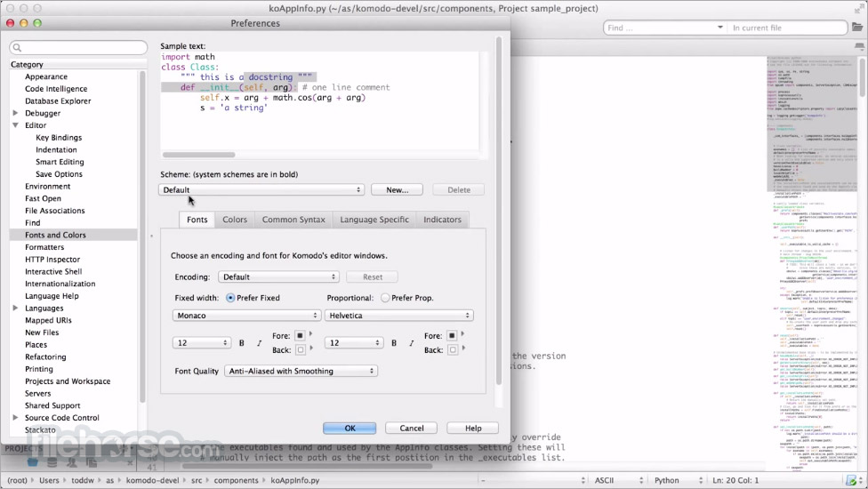Select Key Bindings under Editor
The width and height of the screenshot is (868, 489).
59,137
